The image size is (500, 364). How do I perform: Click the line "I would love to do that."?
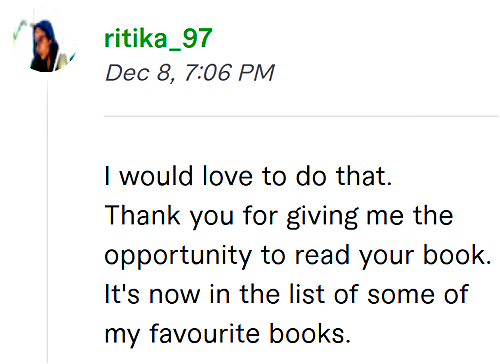(248, 176)
